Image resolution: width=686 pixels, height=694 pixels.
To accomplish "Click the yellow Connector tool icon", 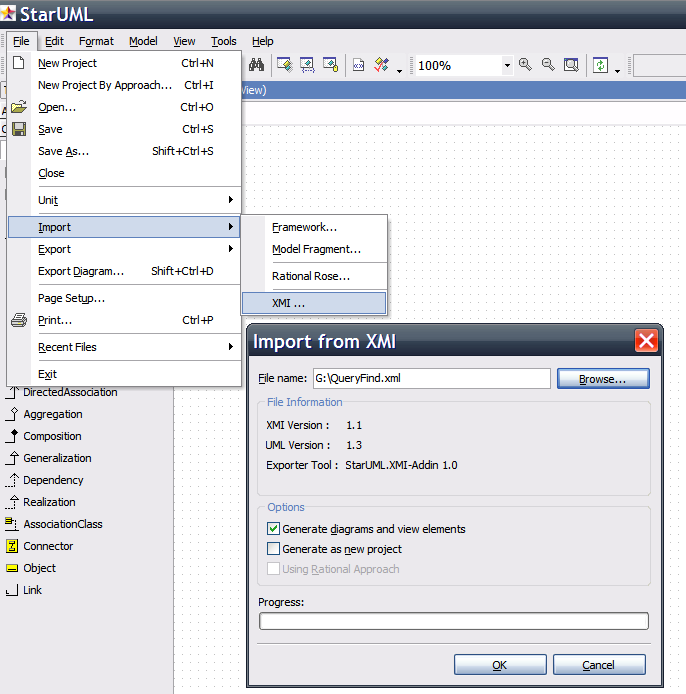I will [x=12, y=546].
